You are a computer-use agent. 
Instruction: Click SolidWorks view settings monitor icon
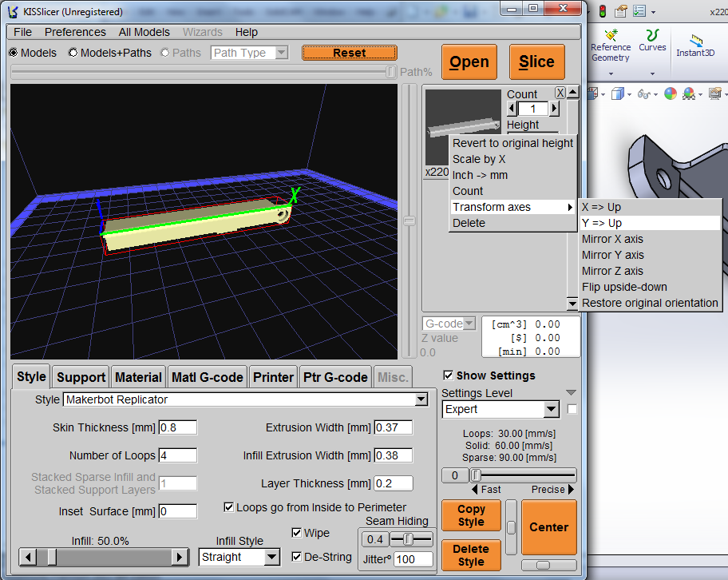click(715, 94)
